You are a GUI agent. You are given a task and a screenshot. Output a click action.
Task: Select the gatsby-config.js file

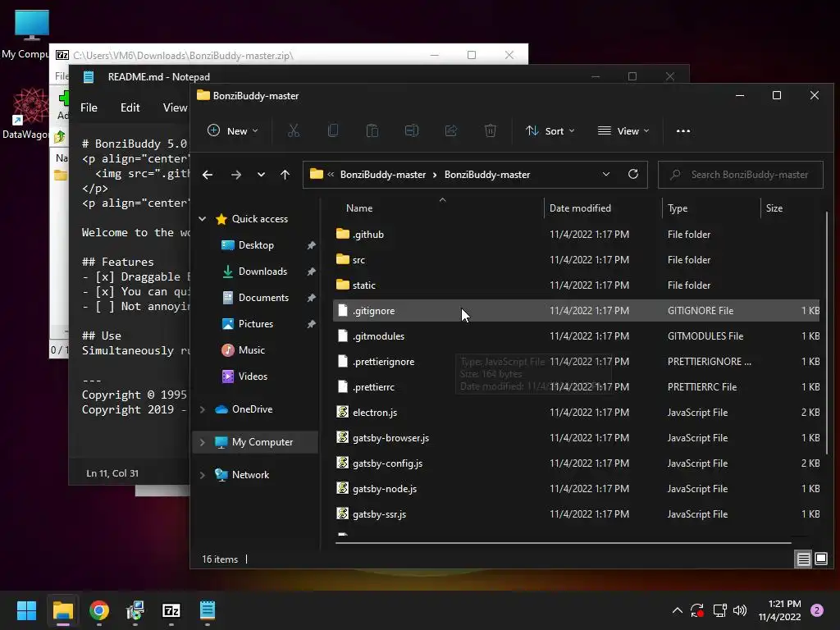[x=577, y=463]
